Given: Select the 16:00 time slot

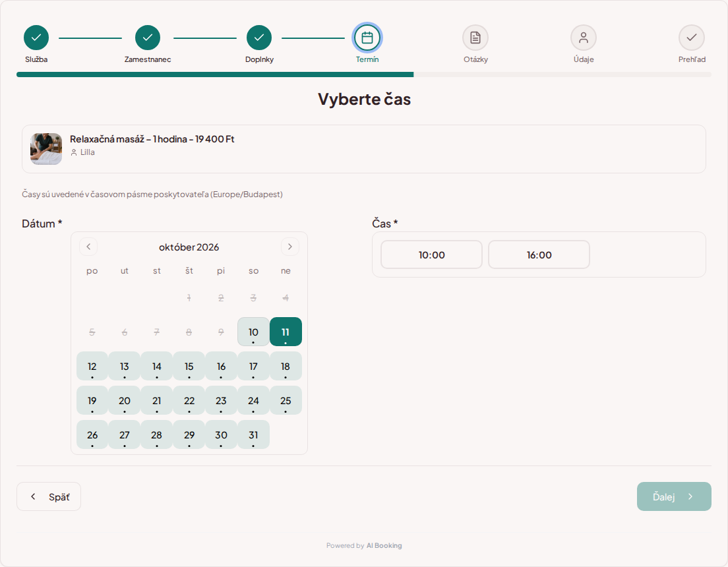Looking at the screenshot, I should click(x=539, y=254).
